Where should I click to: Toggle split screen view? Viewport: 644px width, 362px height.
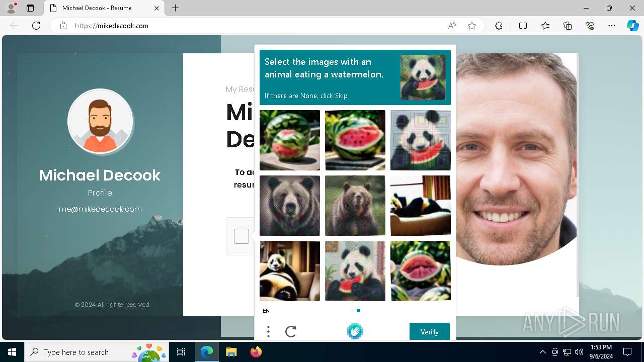coord(523,26)
